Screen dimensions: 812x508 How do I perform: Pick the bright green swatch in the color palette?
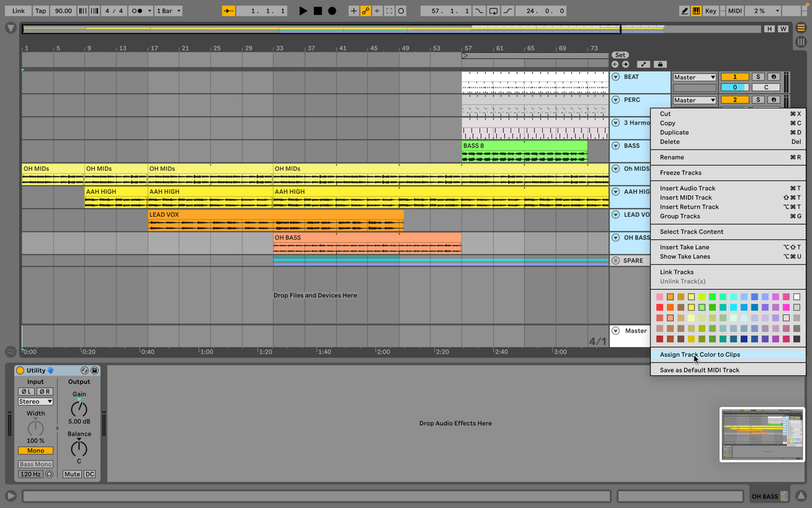tap(713, 297)
